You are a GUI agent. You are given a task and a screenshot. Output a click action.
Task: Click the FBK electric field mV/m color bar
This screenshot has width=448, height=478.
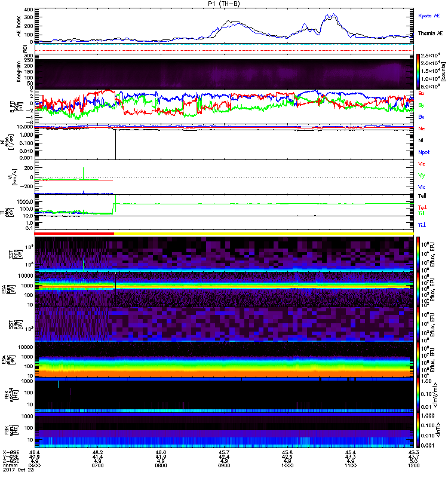(418, 395)
